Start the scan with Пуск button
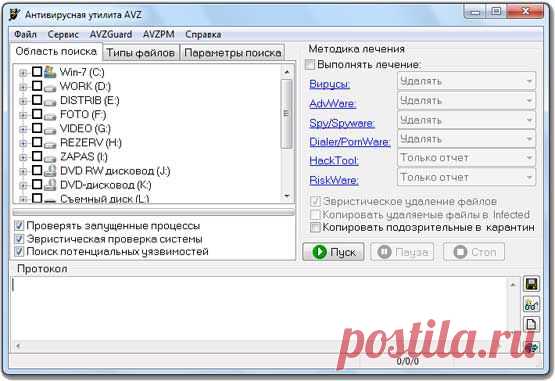Screen dimensions: 555x381 point(333,252)
